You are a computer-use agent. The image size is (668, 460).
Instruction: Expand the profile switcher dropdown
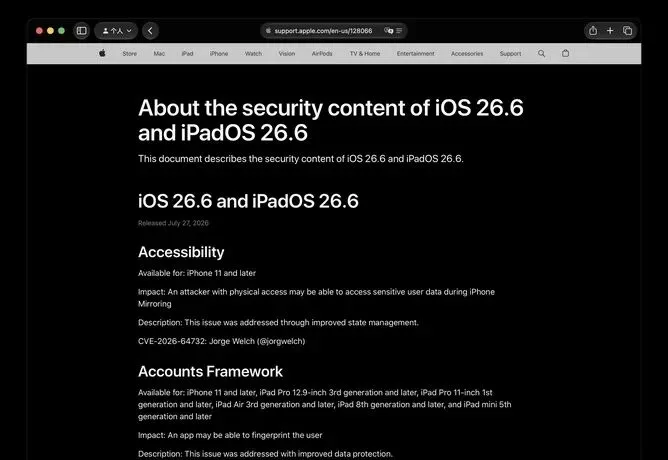click(116, 31)
